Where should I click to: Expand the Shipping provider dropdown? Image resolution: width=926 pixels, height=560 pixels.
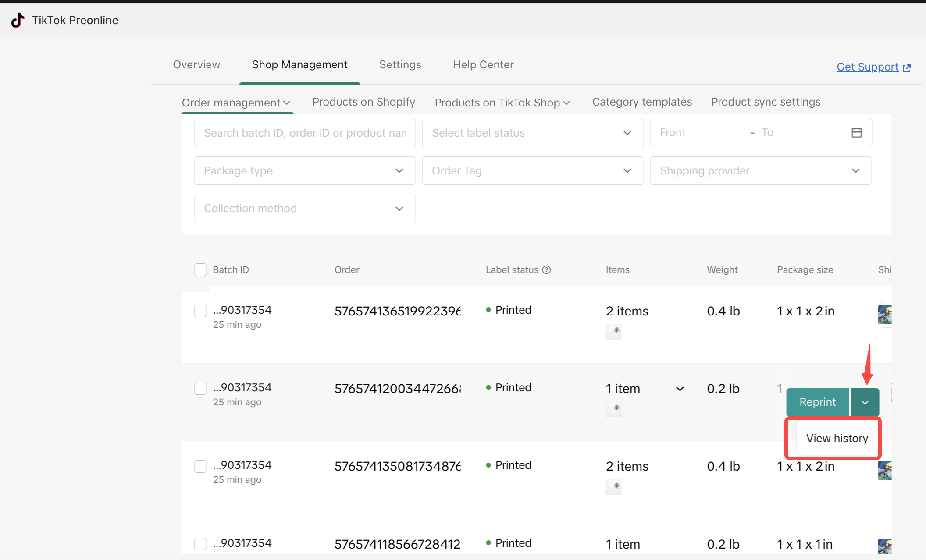760,170
